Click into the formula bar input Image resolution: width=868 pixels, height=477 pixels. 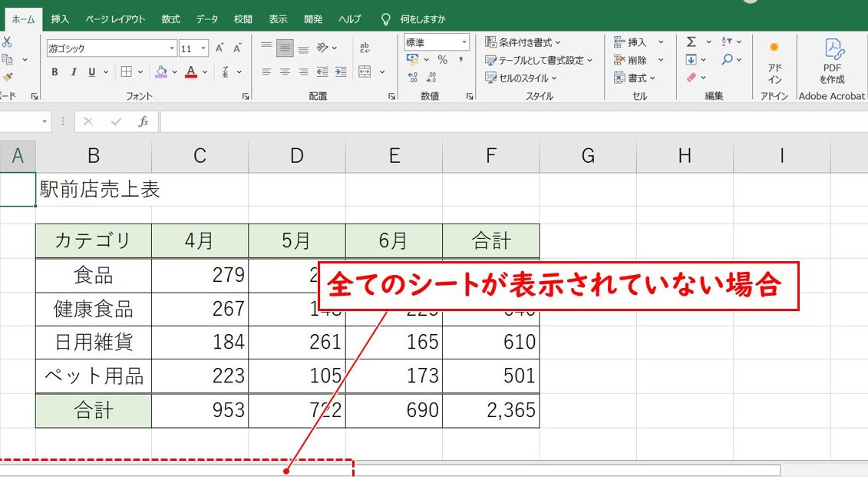[x=513, y=121]
